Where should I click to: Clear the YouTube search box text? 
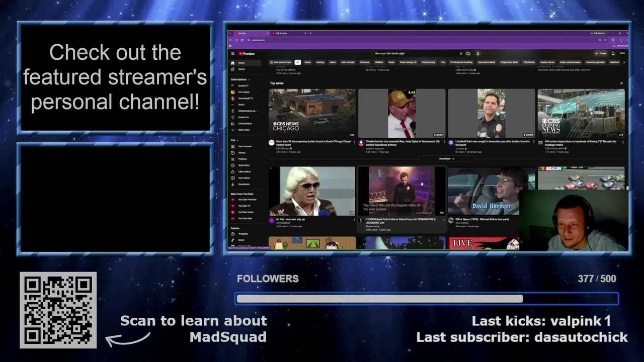point(461,53)
